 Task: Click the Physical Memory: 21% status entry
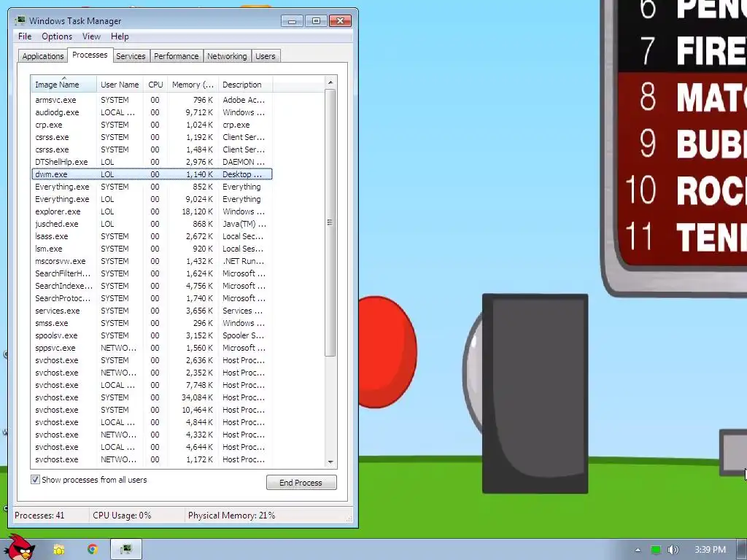click(231, 516)
